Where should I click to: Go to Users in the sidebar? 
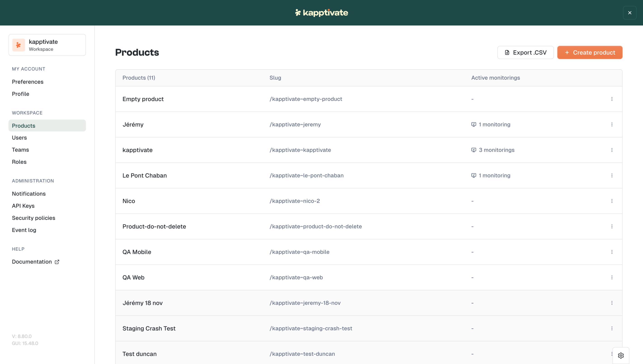pos(19,138)
